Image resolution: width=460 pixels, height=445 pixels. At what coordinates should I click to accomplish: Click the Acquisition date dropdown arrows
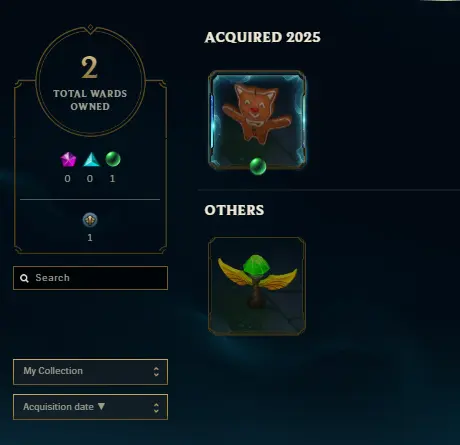[156, 407]
